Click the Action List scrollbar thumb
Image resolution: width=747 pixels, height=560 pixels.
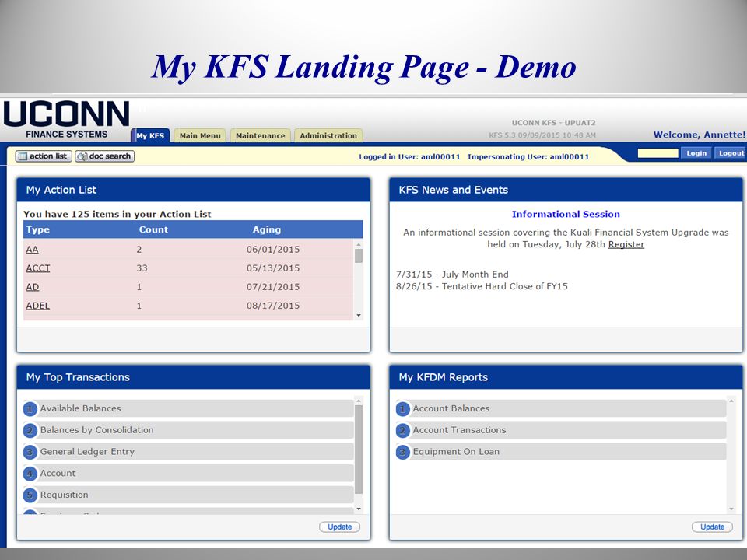359,256
